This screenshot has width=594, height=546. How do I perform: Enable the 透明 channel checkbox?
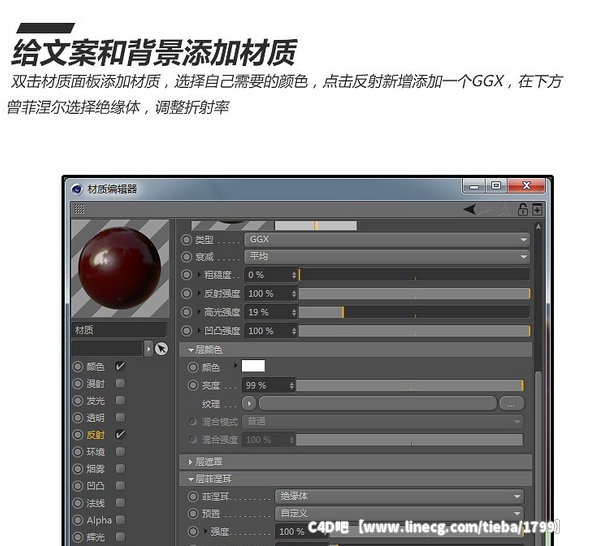click(x=120, y=417)
